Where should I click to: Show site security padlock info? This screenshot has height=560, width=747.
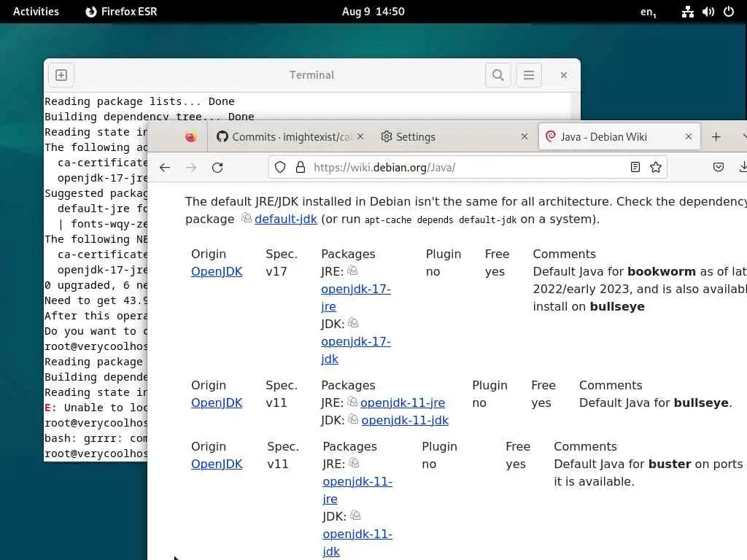click(300, 167)
